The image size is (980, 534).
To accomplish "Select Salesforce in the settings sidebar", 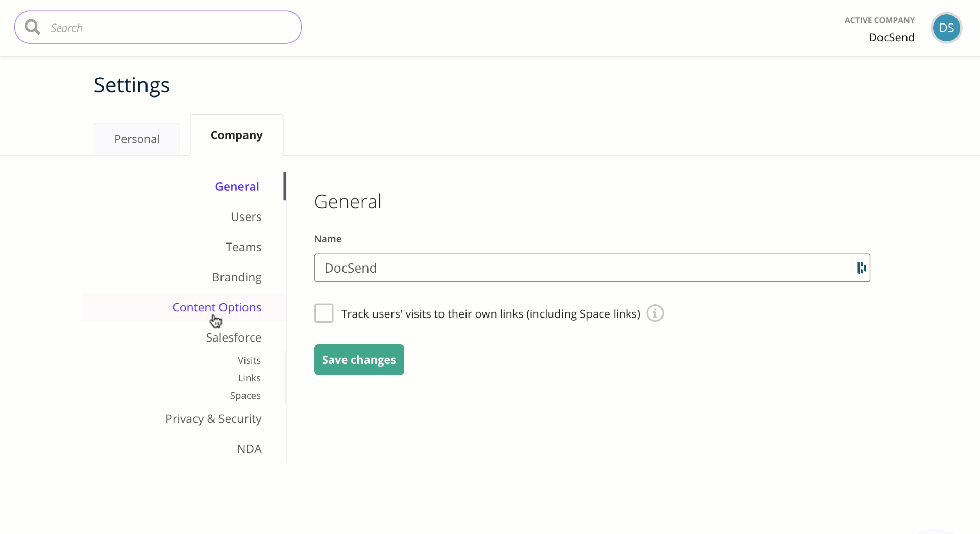I will pos(233,337).
